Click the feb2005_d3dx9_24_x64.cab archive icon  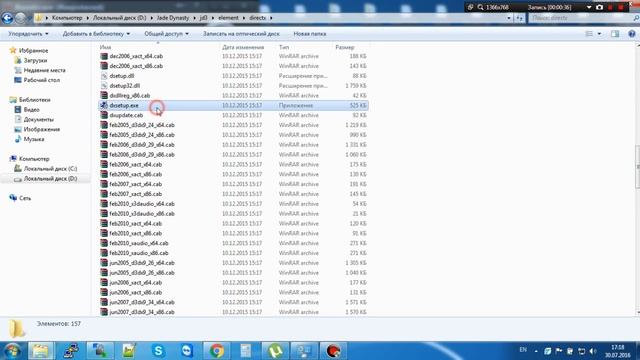point(104,125)
